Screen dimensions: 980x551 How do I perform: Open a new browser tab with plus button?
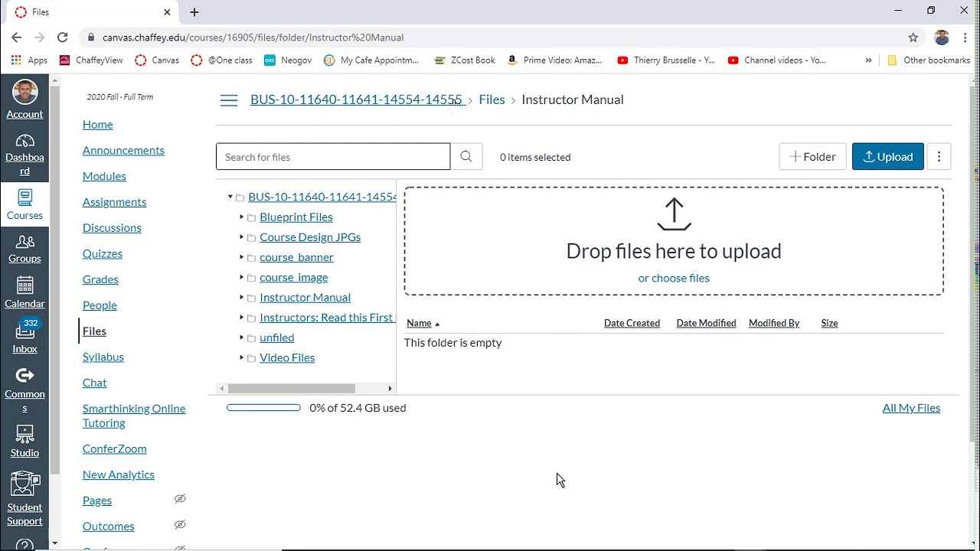coord(194,12)
